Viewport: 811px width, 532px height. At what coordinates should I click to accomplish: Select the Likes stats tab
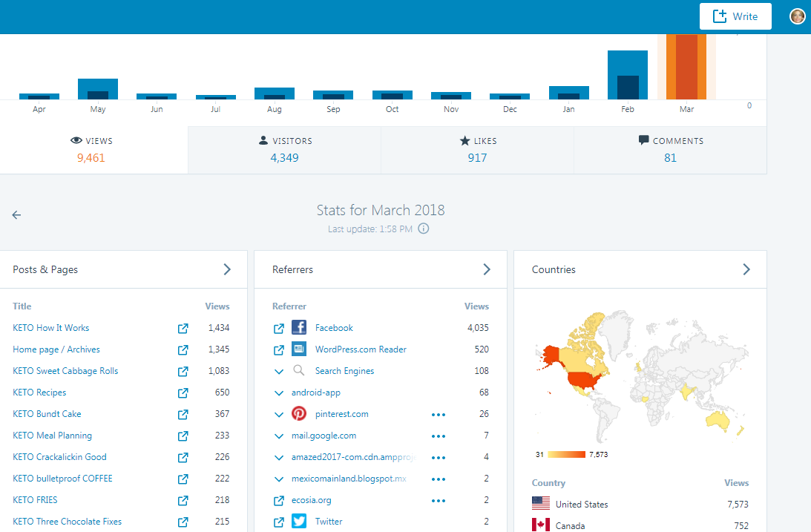(x=477, y=149)
